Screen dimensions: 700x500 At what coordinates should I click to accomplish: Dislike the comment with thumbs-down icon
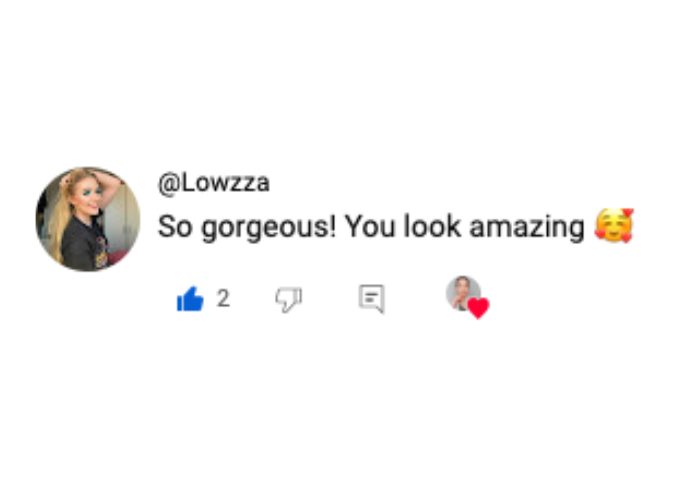288,299
